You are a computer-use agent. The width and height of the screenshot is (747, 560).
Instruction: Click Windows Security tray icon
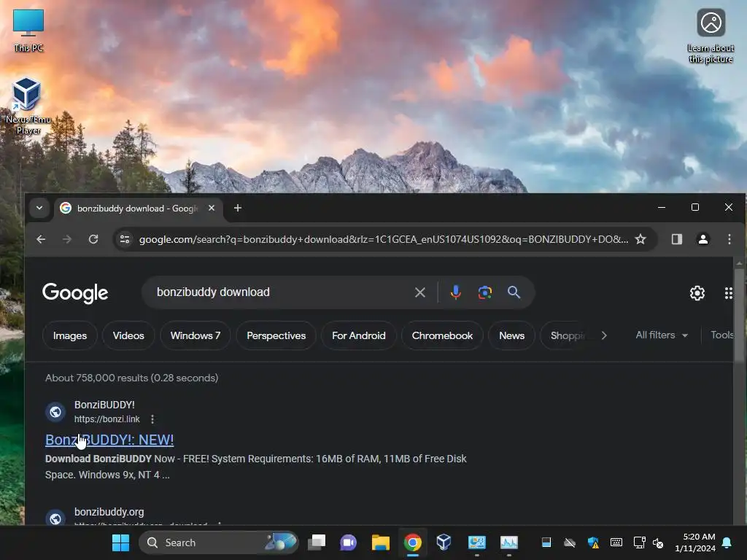(593, 542)
